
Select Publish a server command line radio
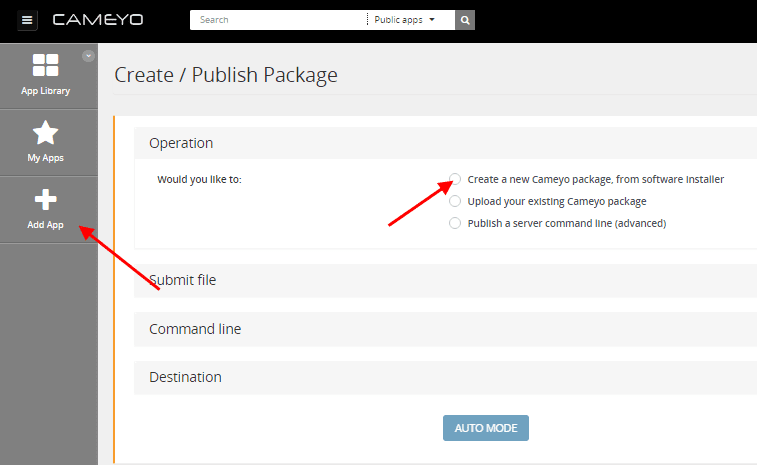point(455,223)
